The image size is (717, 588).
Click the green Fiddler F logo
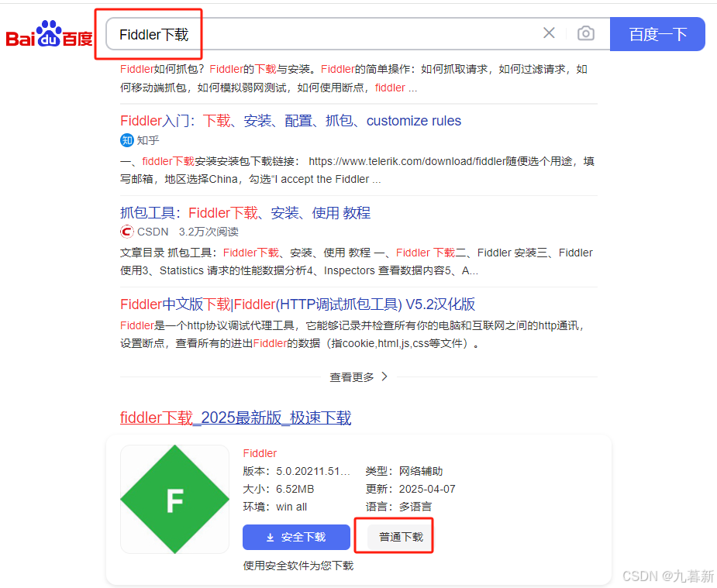pos(174,499)
